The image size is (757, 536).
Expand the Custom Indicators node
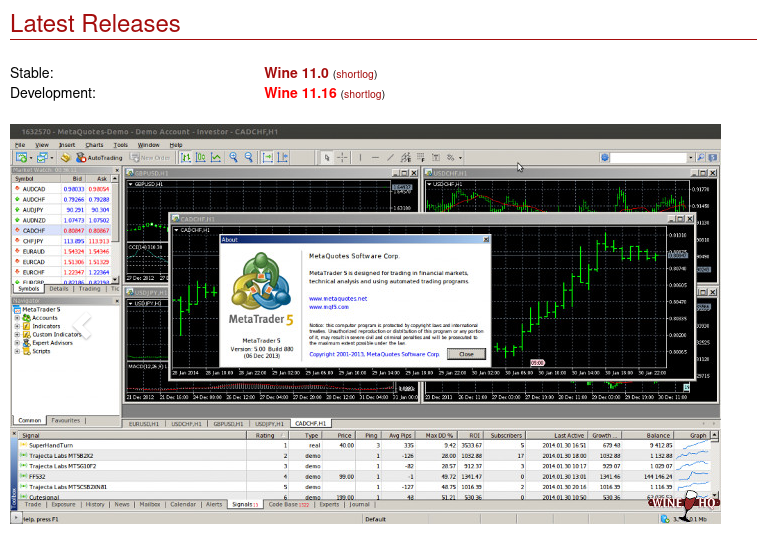point(17,334)
